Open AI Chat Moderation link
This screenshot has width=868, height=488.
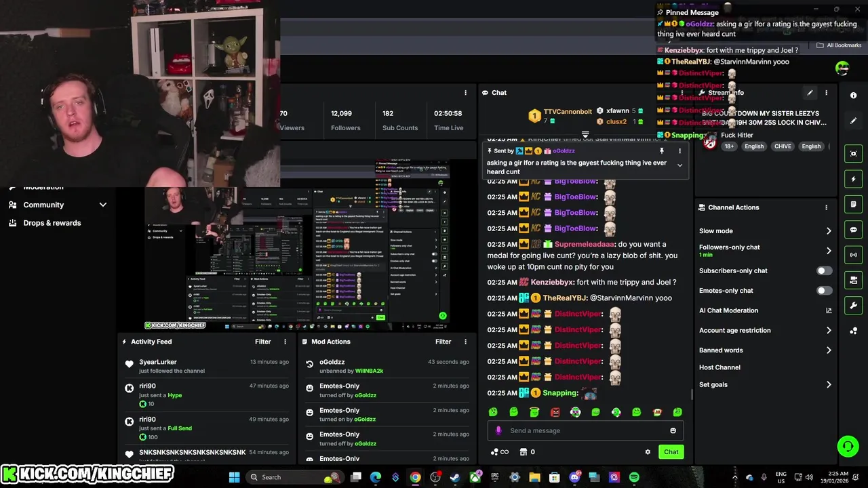pyautogui.click(x=765, y=310)
